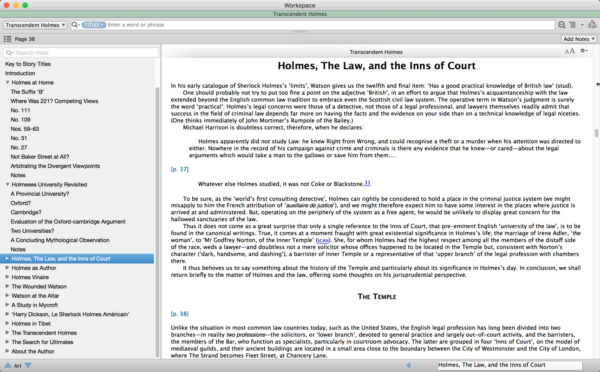Screen dimensions: 600x372
Task: Select the No. 31 entry
Action: pyautogui.click(x=19, y=138)
